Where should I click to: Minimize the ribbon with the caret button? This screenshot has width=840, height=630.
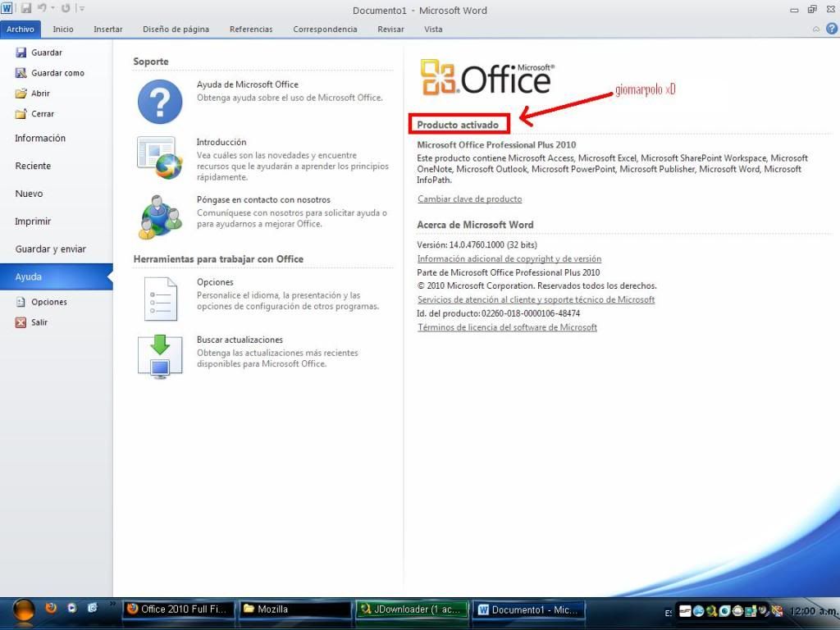[x=816, y=29]
